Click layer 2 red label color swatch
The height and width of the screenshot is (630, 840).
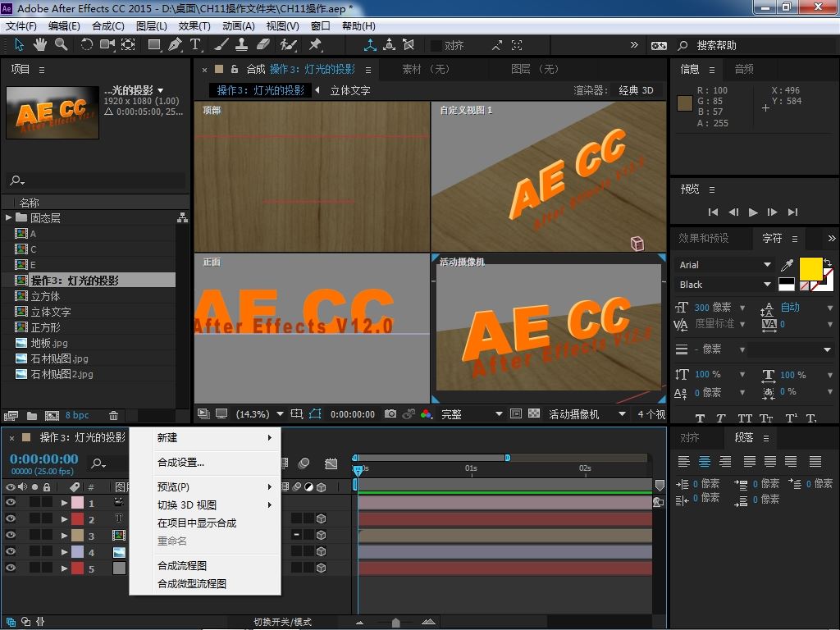78,519
